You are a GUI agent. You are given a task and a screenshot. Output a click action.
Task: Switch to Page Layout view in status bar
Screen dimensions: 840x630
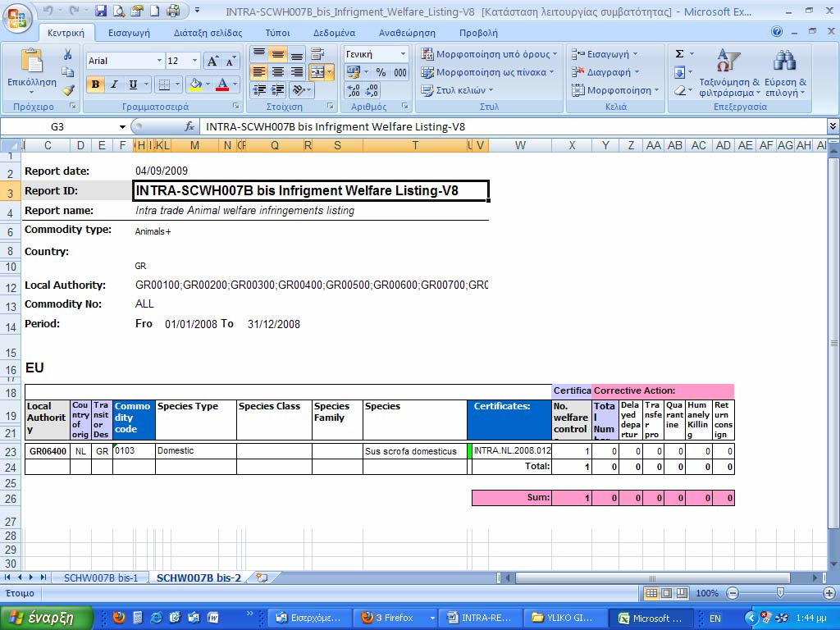pyautogui.click(x=666, y=593)
